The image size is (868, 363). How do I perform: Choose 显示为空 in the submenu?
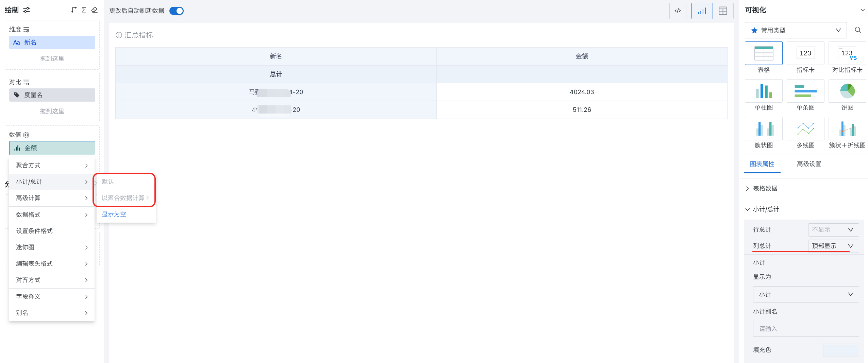[114, 214]
